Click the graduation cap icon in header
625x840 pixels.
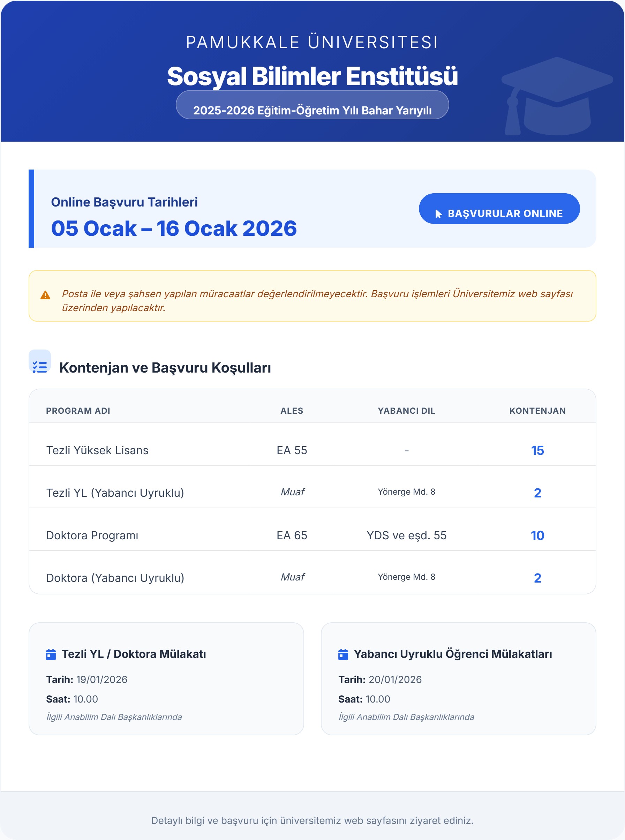point(556,95)
